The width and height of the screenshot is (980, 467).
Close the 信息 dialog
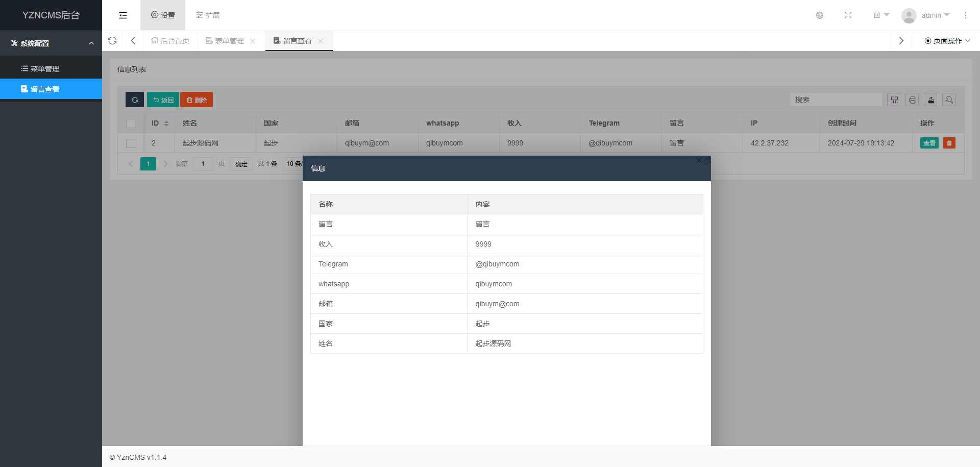(699, 161)
